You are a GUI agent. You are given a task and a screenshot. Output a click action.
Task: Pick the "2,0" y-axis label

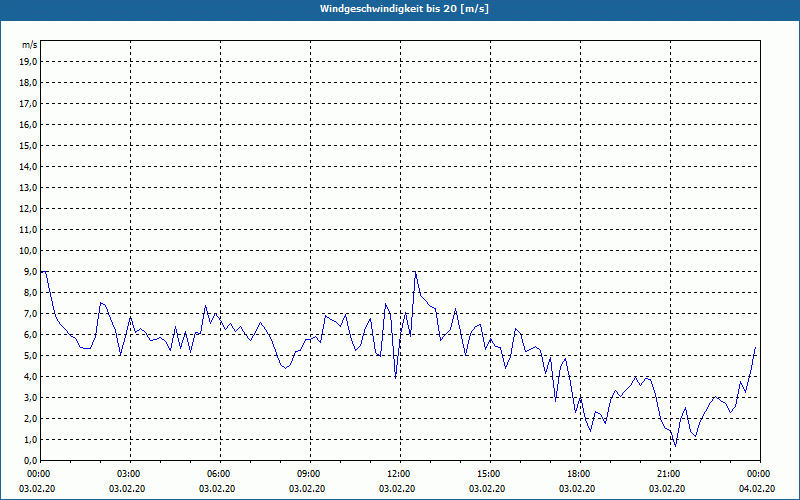click(x=30, y=418)
